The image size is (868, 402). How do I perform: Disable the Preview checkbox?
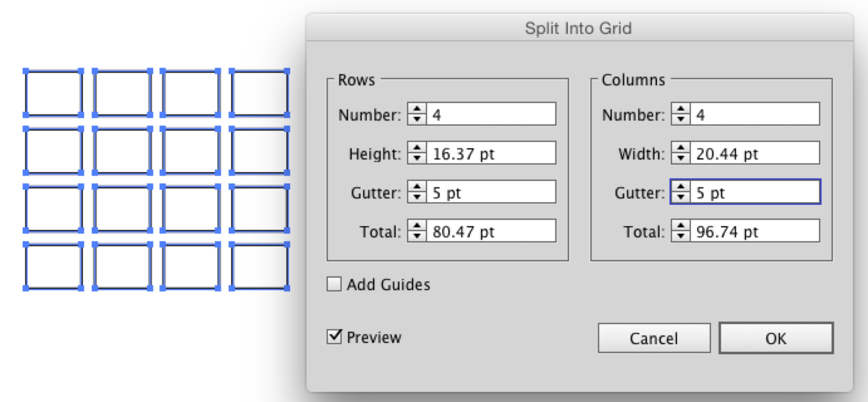[334, 336]
